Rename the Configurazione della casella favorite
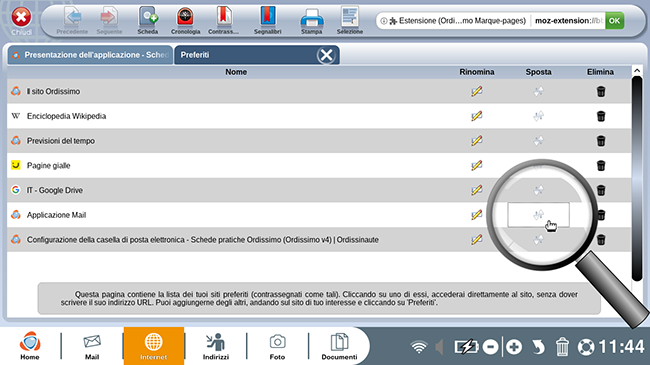This screenshot has width=650, height=365. [477, 239]
